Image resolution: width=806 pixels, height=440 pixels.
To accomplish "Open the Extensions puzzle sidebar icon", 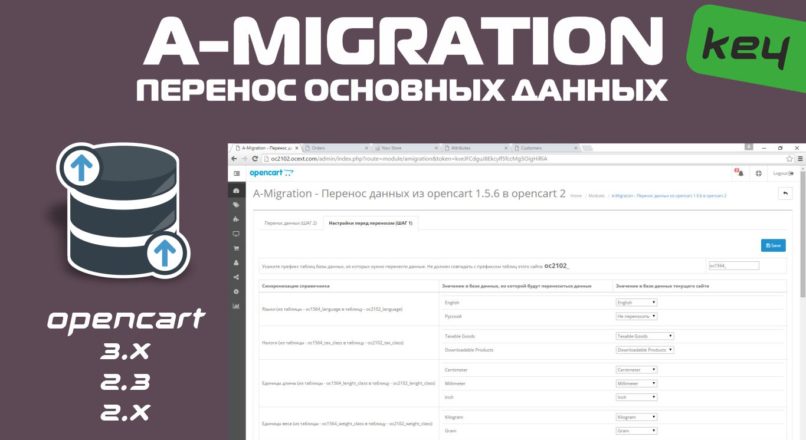I will point(236,219).
